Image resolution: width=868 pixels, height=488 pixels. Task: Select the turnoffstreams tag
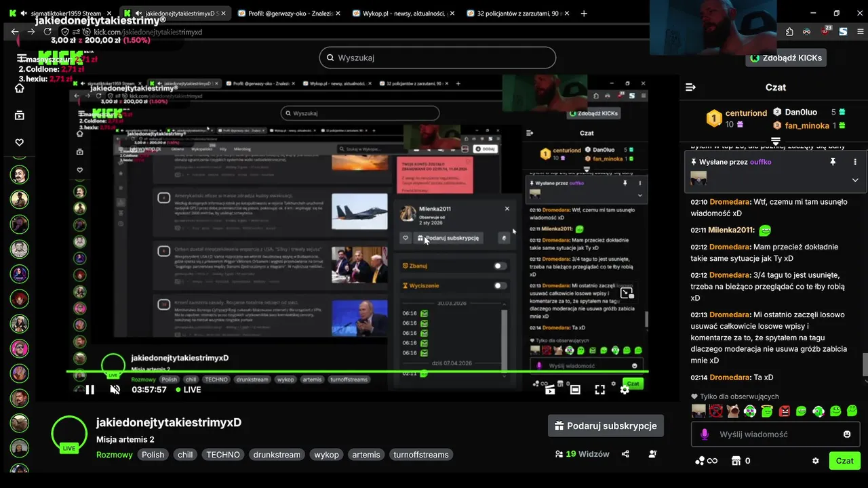(421, 455)
